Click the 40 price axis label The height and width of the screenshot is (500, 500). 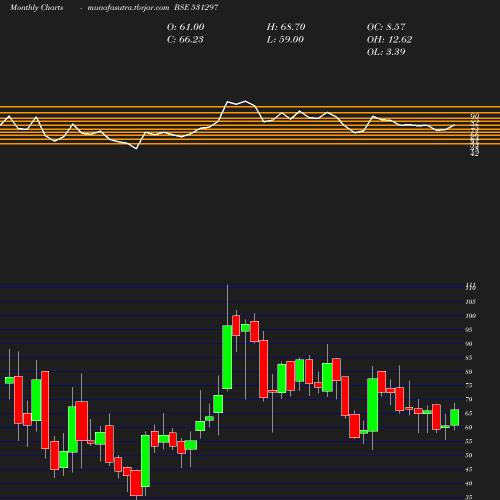pos(469,483)
